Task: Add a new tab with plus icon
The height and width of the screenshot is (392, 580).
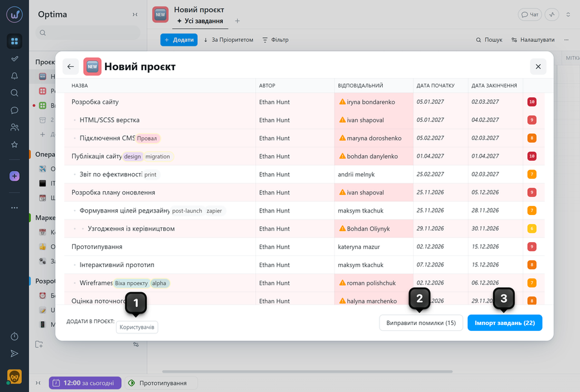Action: point(237,21)
